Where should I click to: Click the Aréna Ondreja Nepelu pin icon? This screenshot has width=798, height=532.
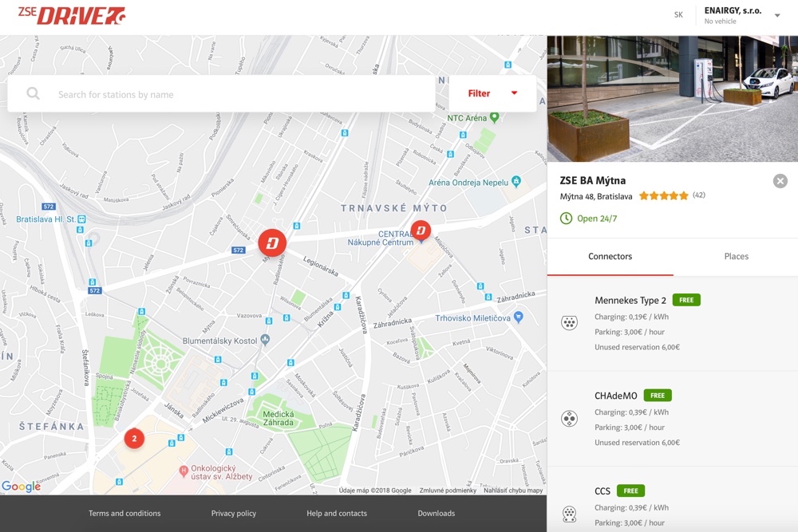(516, 181)
